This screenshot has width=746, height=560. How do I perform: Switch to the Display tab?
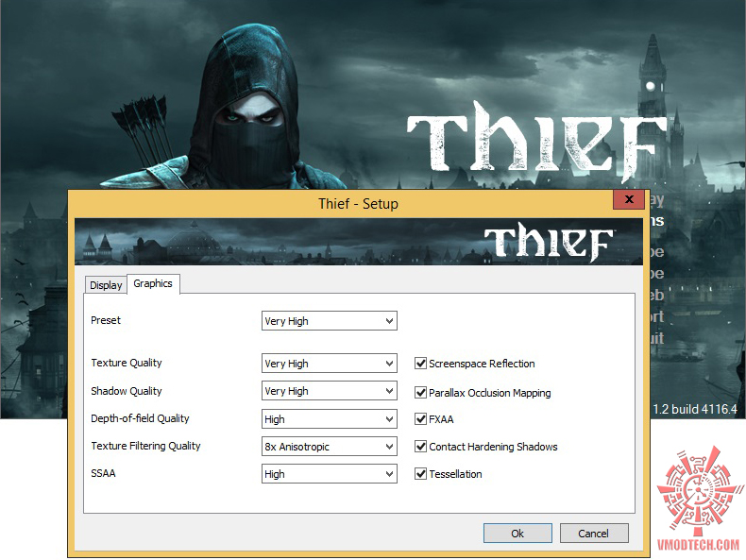pyautogui.click(x=106, y=285)
